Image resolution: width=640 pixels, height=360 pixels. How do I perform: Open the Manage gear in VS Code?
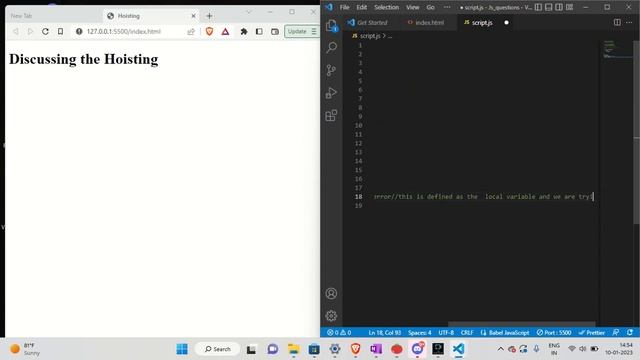coord(331,316)
